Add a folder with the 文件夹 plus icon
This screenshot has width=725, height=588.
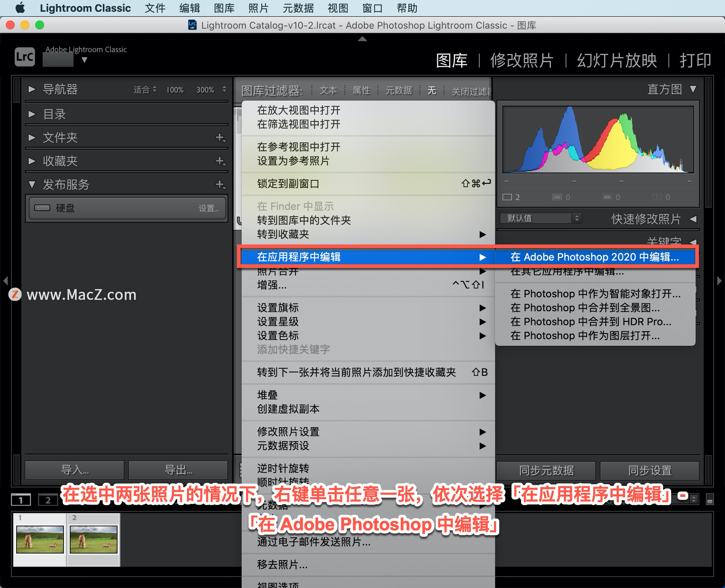[x=220, y=138]
